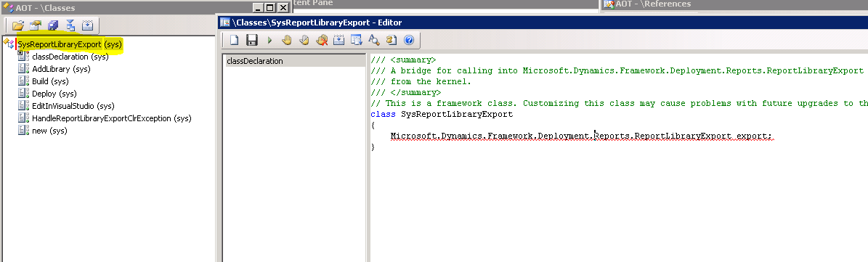
Task: Select SysReportLibraryExport (sys) class node
Action: (69, 44)
